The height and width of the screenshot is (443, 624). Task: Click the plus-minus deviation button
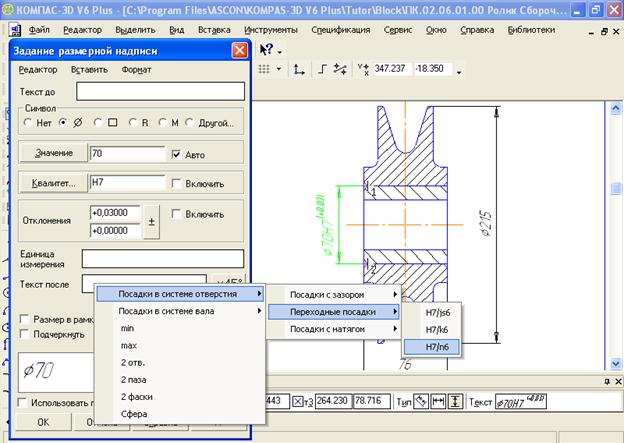[151, 222]
